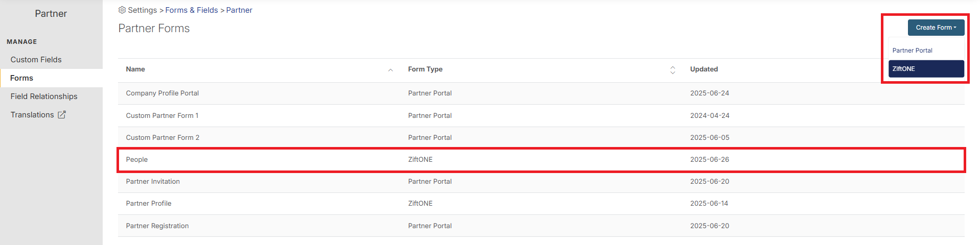The image size is (980, 245).
Task: Open the Company Profile Portal form
Action: (162, 93)
